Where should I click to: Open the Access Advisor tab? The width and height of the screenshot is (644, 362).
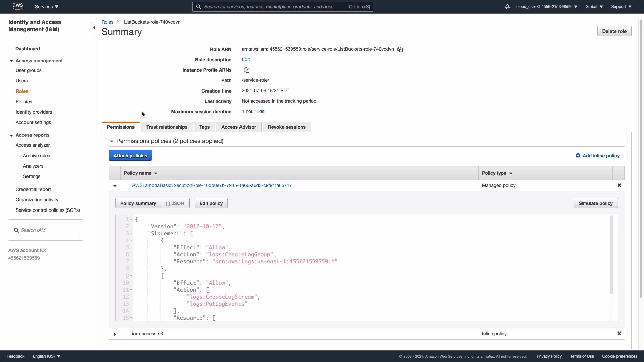point(238,127)
